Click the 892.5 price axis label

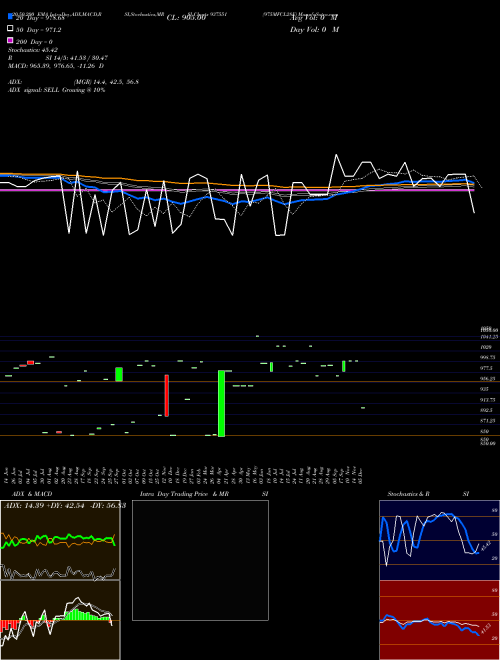point(487,410)
